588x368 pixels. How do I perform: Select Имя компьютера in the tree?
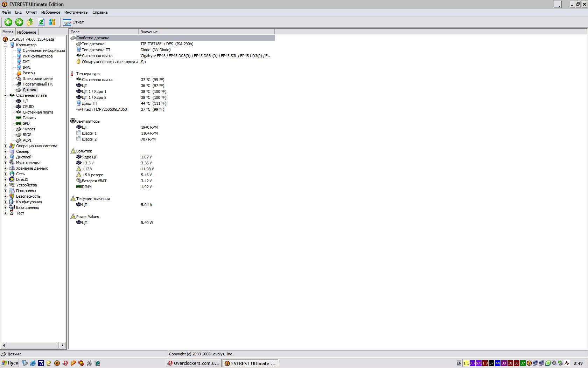tap(37, 56)
